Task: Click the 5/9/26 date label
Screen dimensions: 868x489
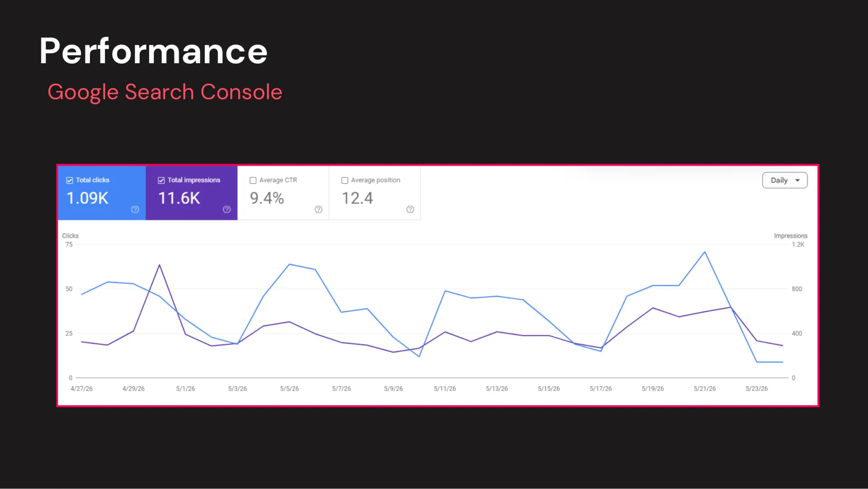Action: coord(393,389)
